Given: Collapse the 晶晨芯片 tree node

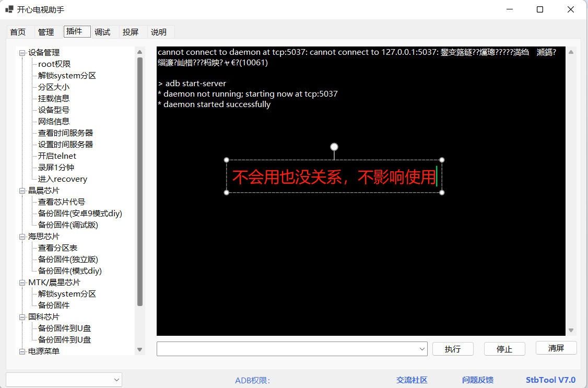Looking at the screenshot, I should click(x=22, y=191).
